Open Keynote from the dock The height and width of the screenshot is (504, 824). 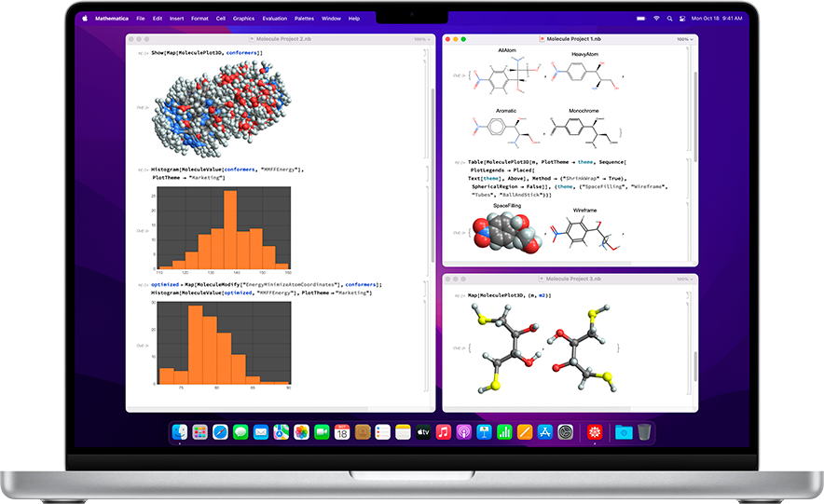[484, 432]
